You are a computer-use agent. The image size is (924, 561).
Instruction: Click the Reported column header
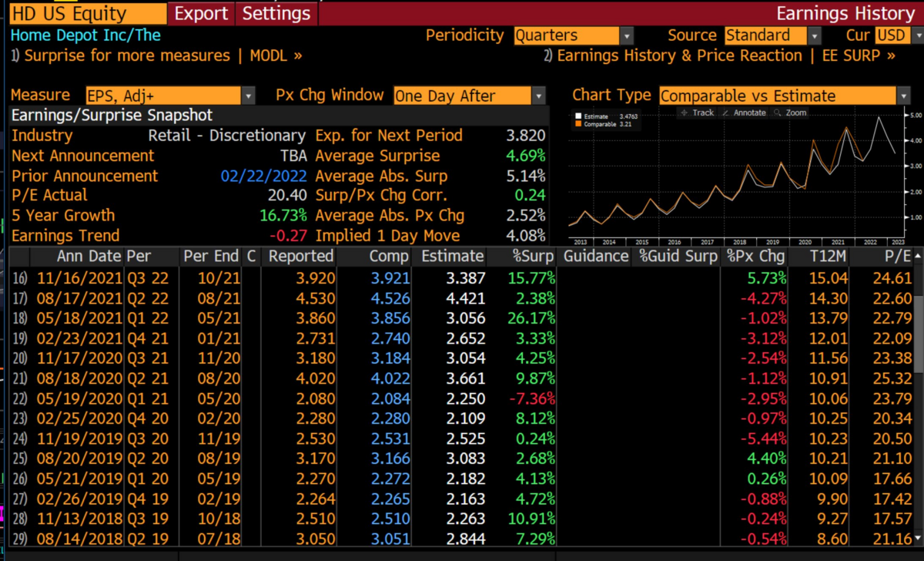pyautogui.click(x=300, y=256)
